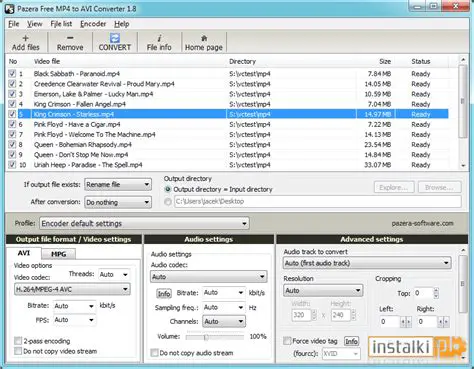This screenshot has width=474, height=369.
Task: Open the Threads dropdown
Action: (114, 274)
